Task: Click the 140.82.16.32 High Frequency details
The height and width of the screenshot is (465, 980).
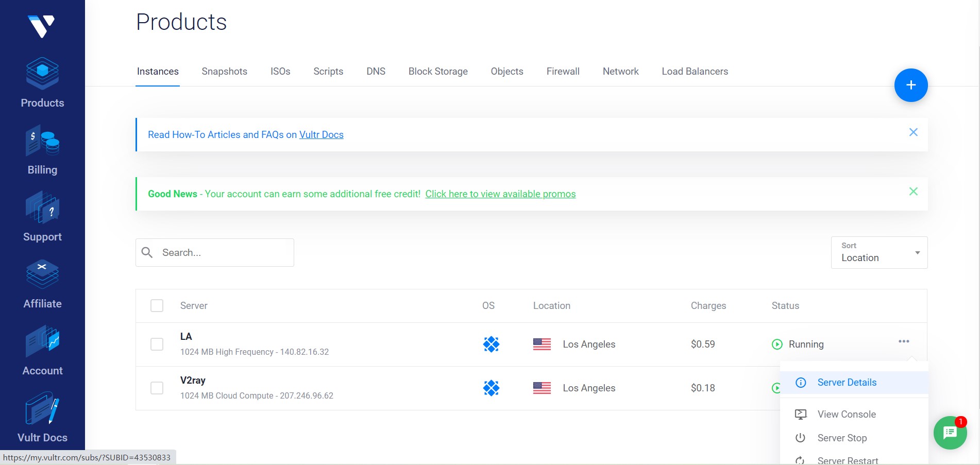Action: click(255, 352)
